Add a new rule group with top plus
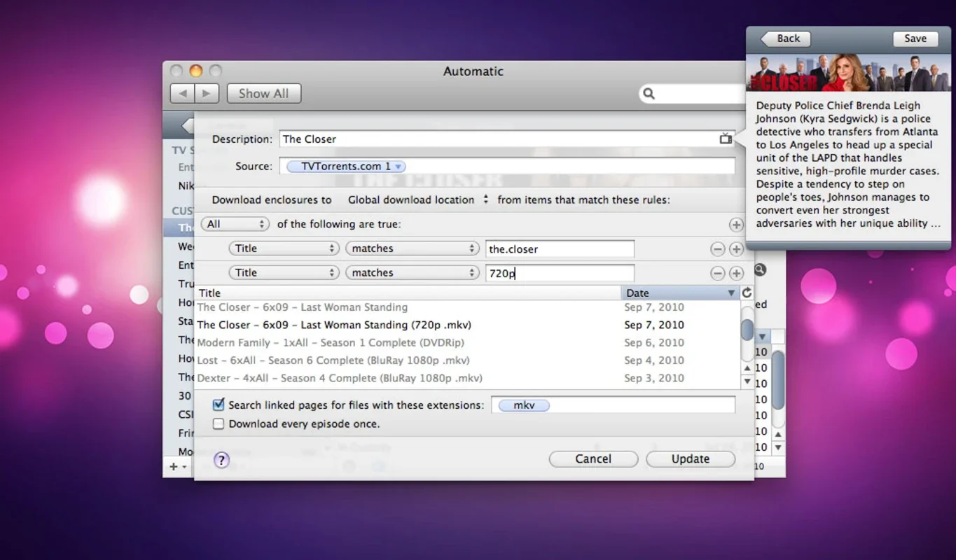956x560 pixels. (x=736, y=225)
